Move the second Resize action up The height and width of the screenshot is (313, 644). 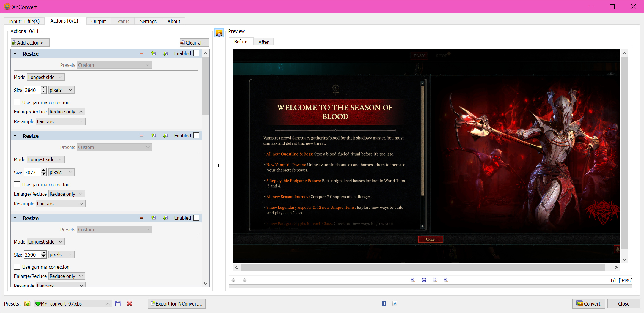click(x=153, y=136)
